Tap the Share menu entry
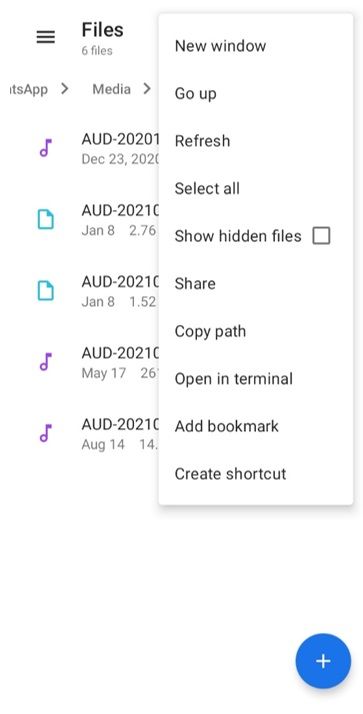The image size is (363, 714). (x=256, y=284)
